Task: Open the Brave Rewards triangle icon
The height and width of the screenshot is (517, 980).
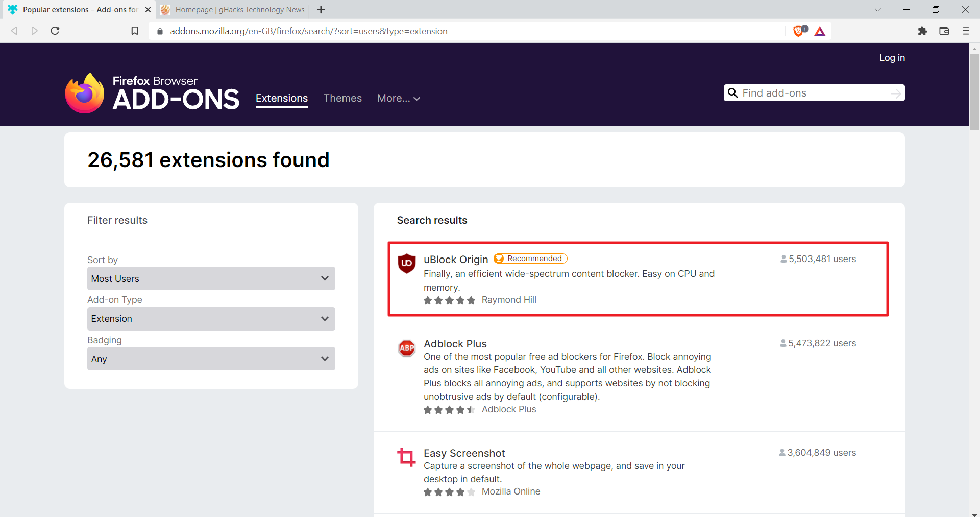Action: [x=820, y=31]
